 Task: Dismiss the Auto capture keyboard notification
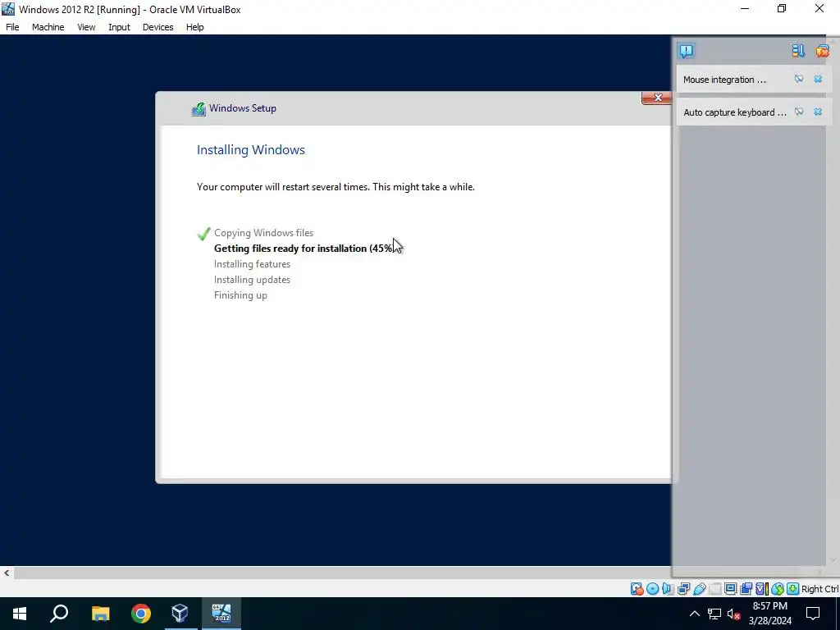[x=818, y=112]
